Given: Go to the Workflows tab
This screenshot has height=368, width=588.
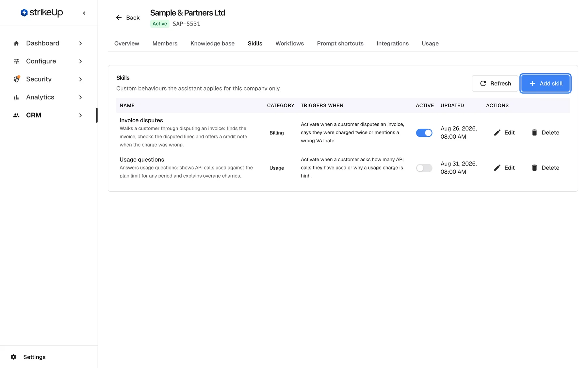Looking at the screenshot, I should 290,44.
